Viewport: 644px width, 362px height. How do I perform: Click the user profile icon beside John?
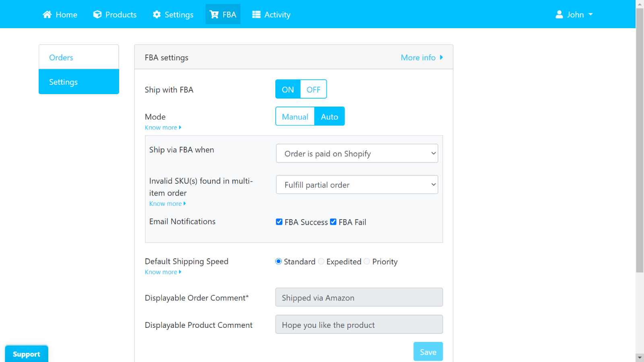tap(559, 14)
